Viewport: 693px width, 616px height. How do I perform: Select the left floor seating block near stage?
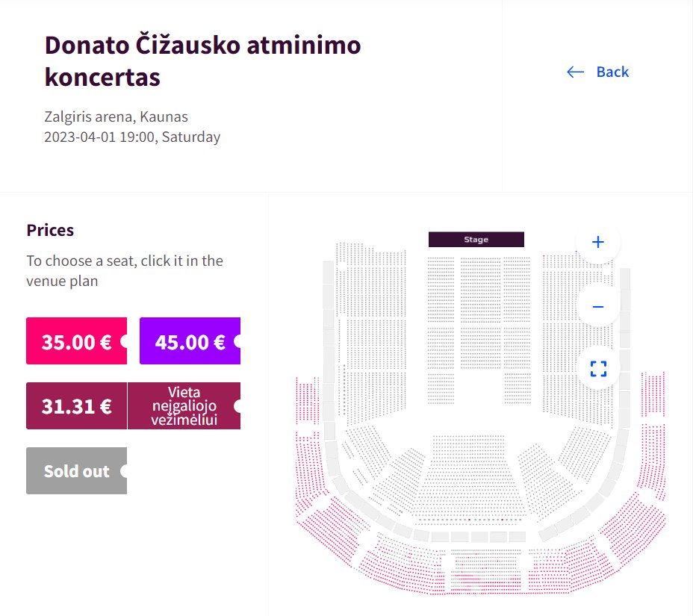[x=441, y=330]
